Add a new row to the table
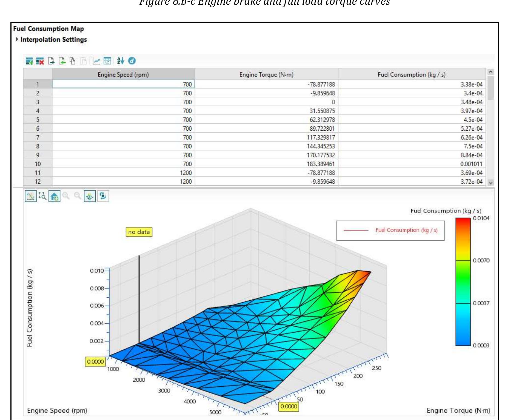This screenshot has width=519, height=420. pyautogui.click(x=29, y=61)
